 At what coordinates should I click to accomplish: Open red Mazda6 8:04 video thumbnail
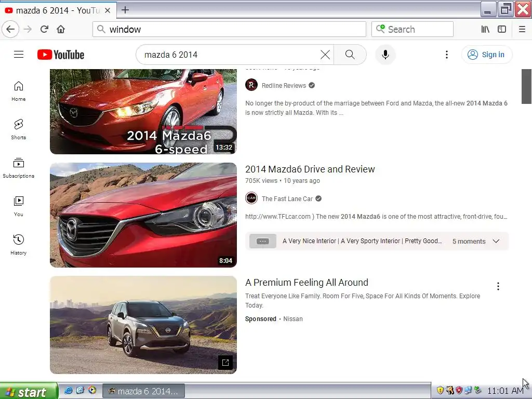[x=143, y=215]
